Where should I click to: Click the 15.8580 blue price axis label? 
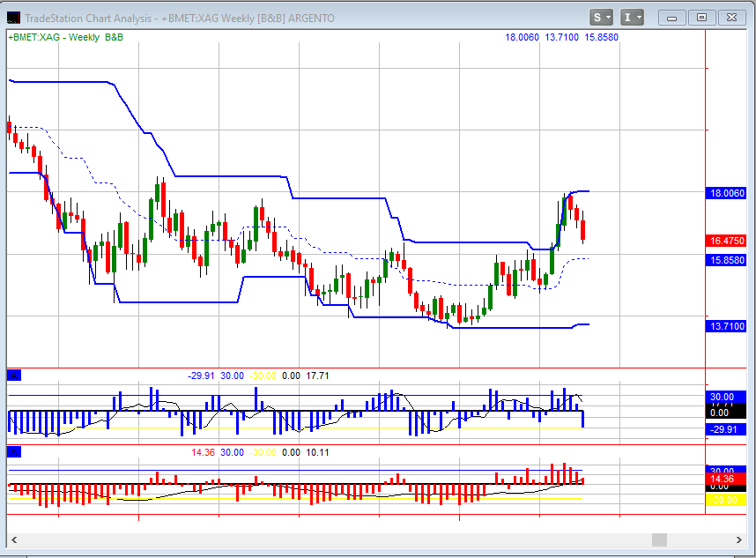(x=726, y=260)
